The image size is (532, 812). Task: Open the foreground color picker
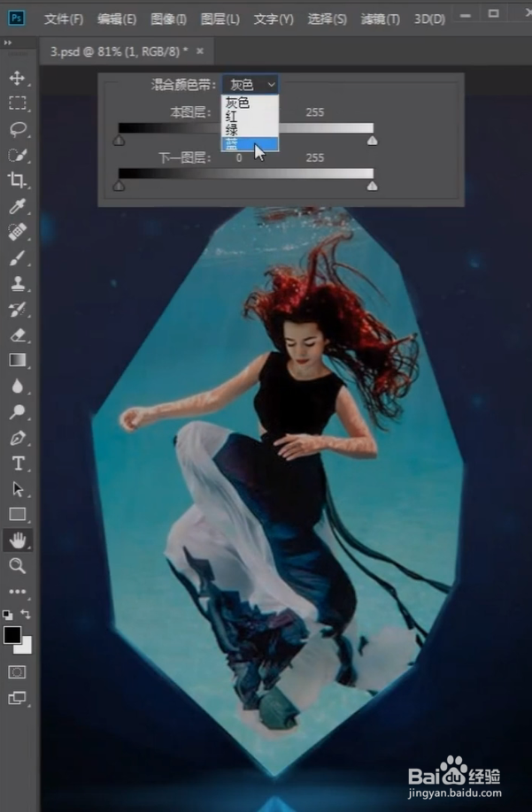click(12, 635)
